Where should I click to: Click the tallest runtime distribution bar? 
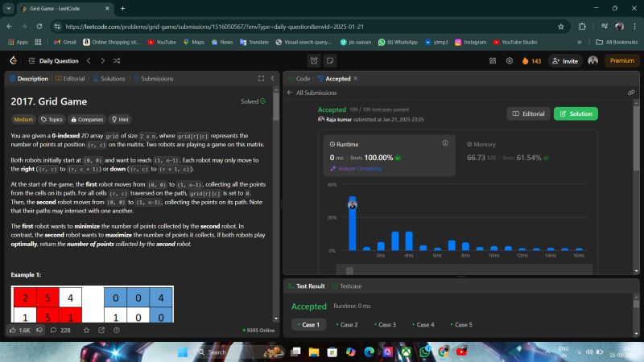coord(353,224)
